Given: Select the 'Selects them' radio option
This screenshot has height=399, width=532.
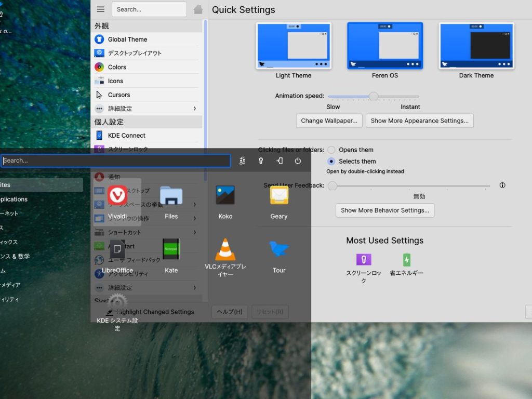Looking at the screenshot, I should [331, 162].
